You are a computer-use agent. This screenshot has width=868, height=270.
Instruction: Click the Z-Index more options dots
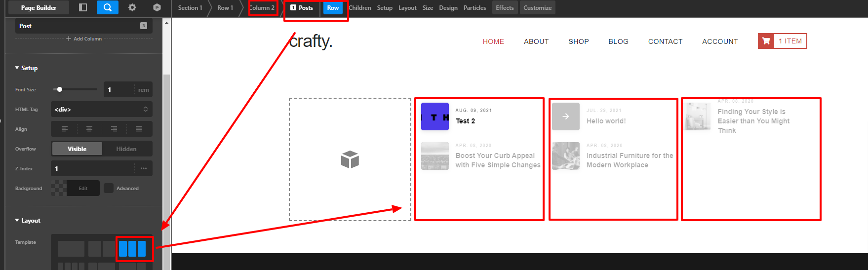pyautogui.click(x=144, y=168)
